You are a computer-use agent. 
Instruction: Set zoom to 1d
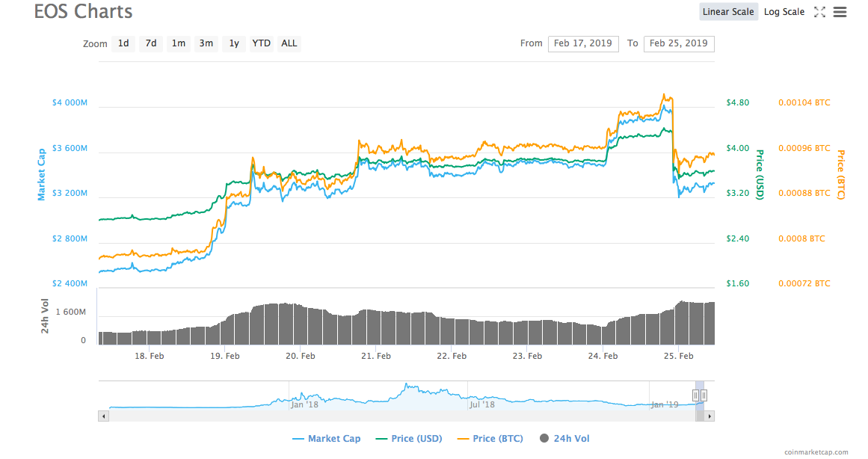123,43
